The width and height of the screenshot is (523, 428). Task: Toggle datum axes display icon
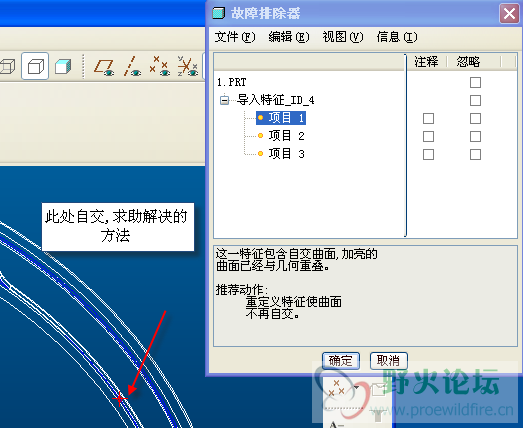click(132, 66)
